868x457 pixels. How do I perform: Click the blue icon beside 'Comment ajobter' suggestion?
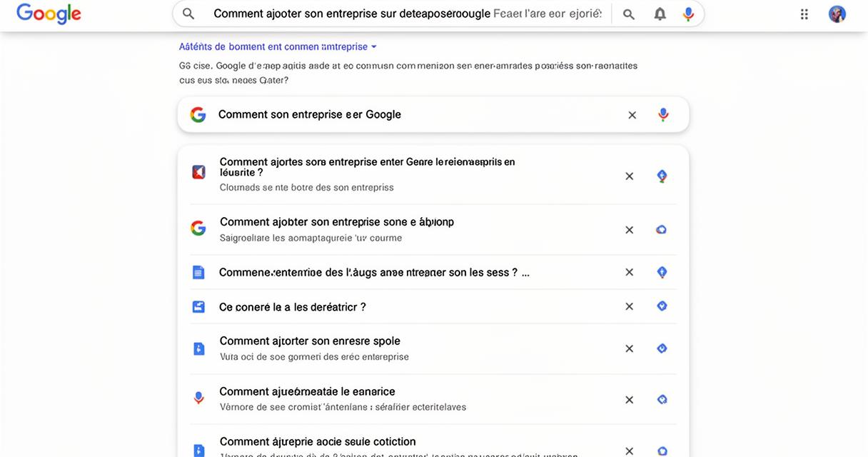pyautogui.click(x=662, y=230)
